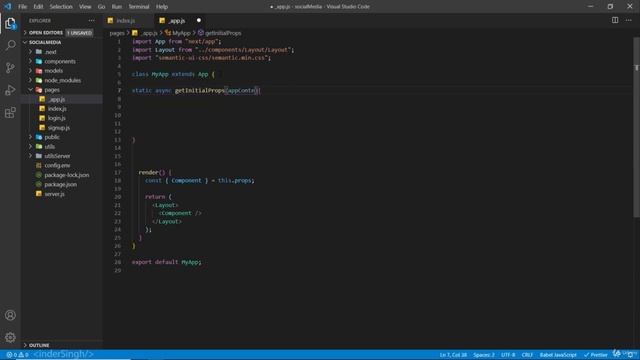Select Babel JavaScript language mode

tap(558, 355)
